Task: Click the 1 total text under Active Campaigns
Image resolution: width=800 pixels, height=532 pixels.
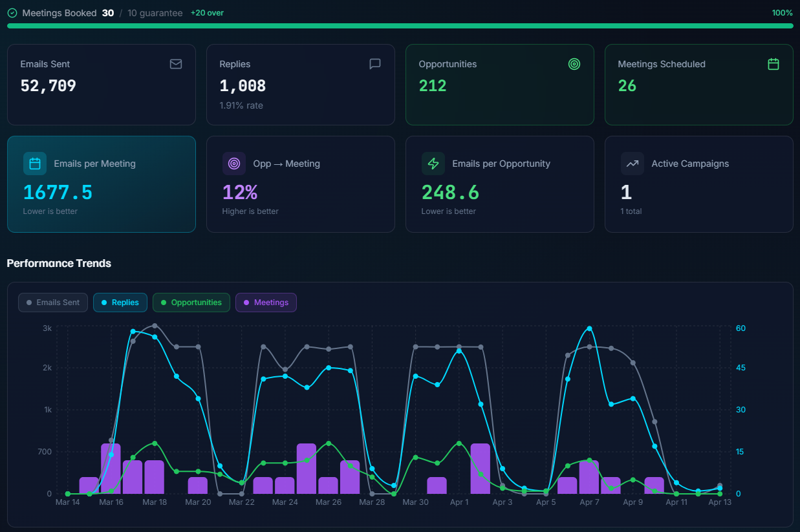Action: coord(631,211)
